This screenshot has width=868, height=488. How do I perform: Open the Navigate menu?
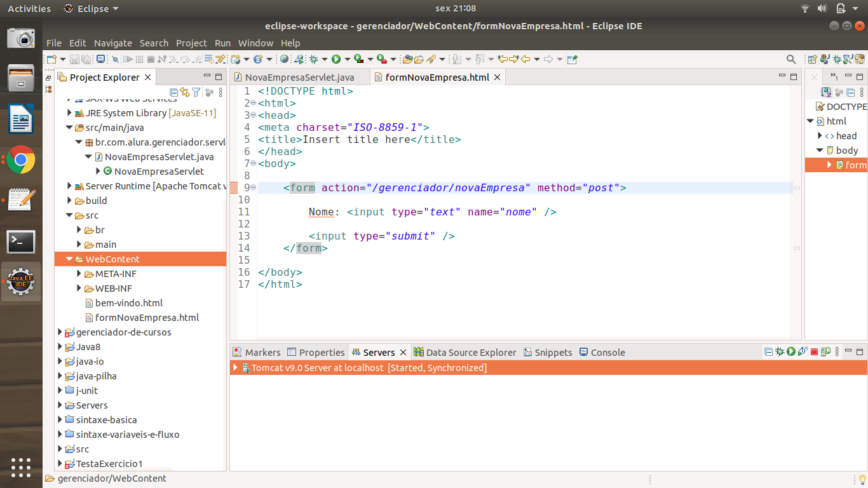click(113, 43)
